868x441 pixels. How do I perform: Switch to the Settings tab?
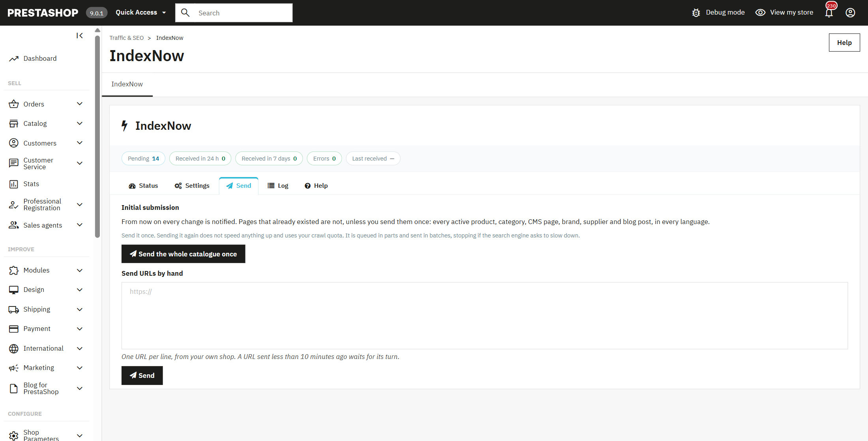click(x=192, y=185)
